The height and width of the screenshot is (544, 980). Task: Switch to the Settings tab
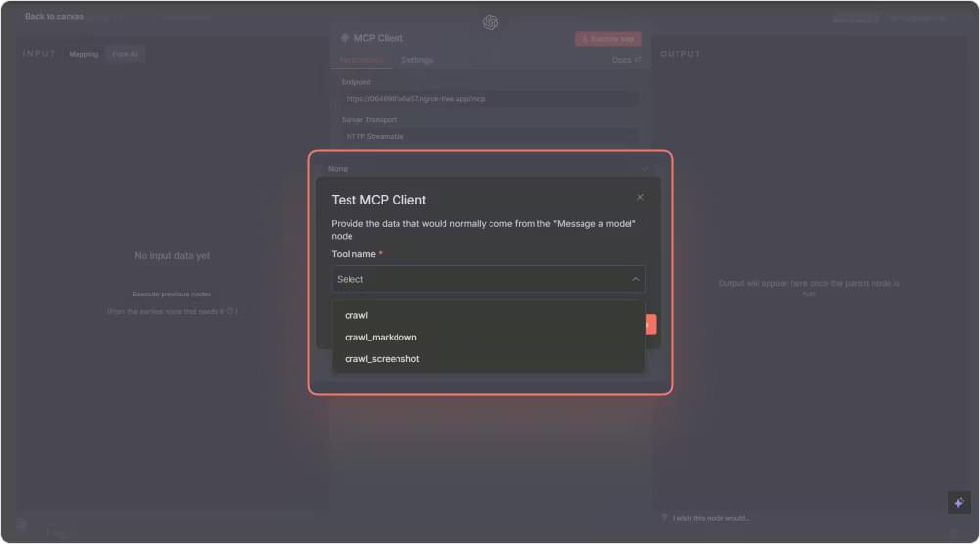tap(417, 60)
